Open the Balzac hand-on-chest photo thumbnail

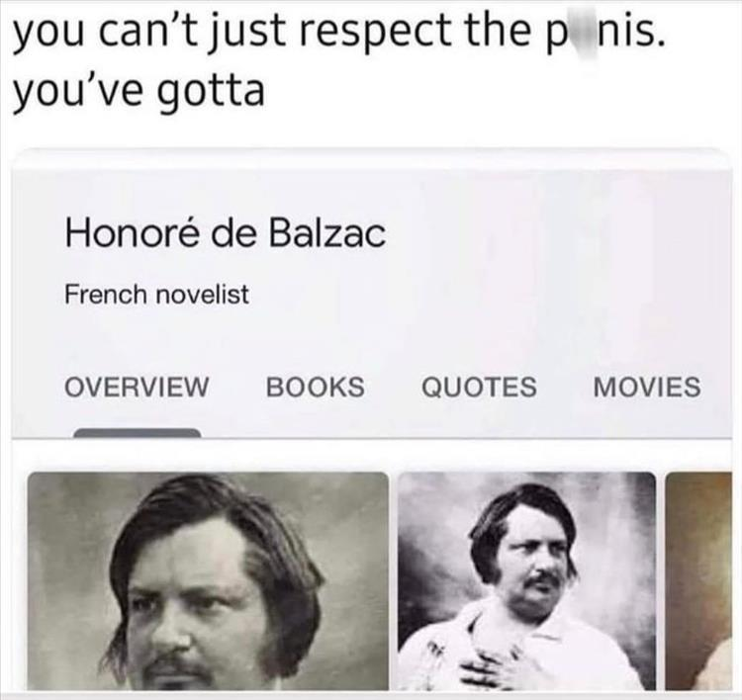pyautogui.click(x=526, y=580)
